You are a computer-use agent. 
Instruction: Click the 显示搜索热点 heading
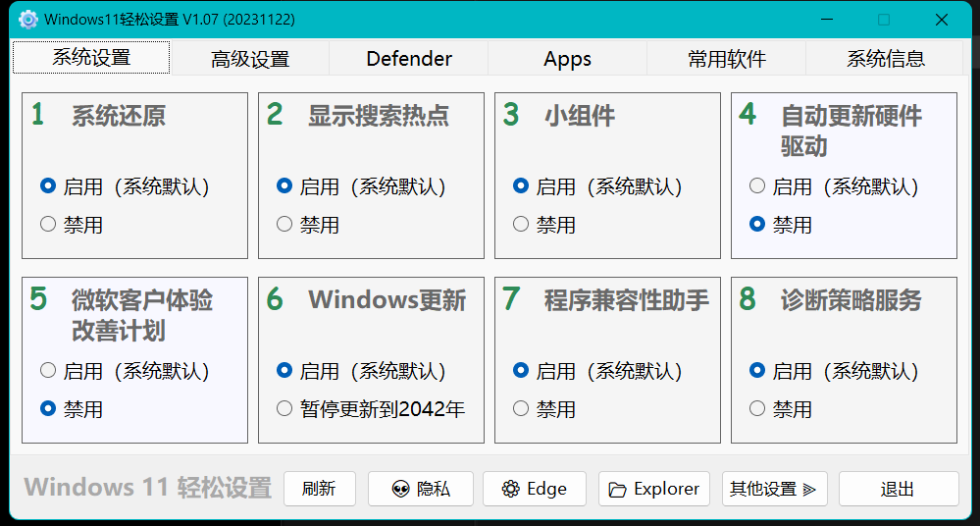(379, 116)
